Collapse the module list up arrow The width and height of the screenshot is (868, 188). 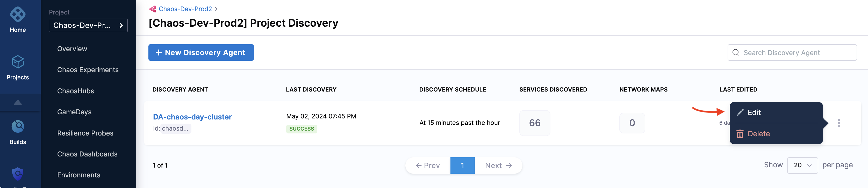pos(18,103)
